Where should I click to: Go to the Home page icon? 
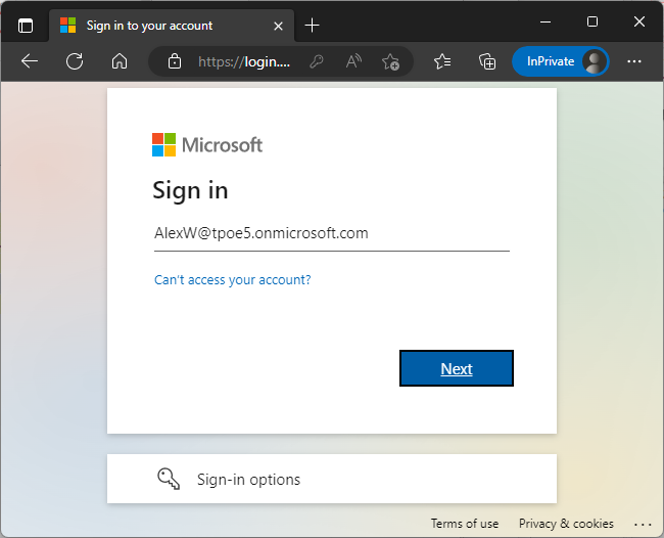click(119, 62)
